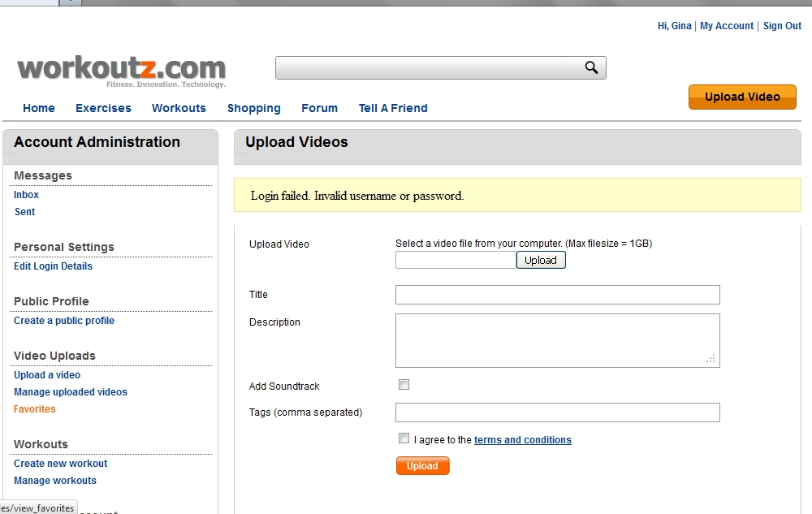This screenshot has height=514, width=812.
Task: Click the Favorites sidebar link
Action: click(35, 409)
